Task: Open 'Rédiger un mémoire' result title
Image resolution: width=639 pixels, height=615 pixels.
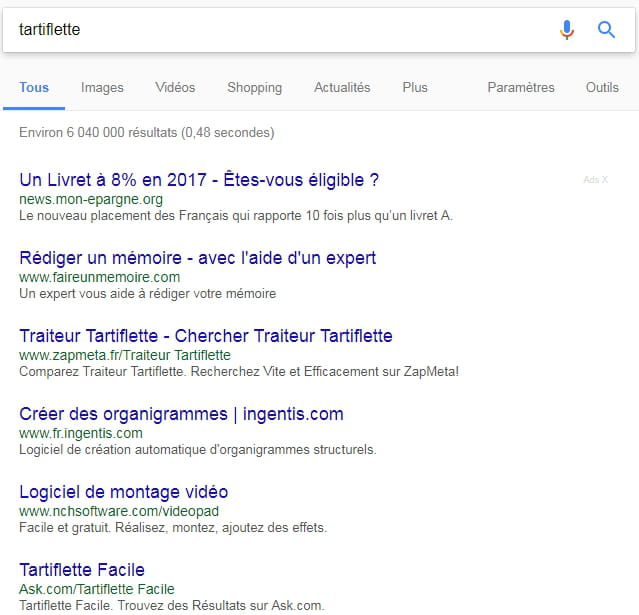Action: tap(198, 258)
